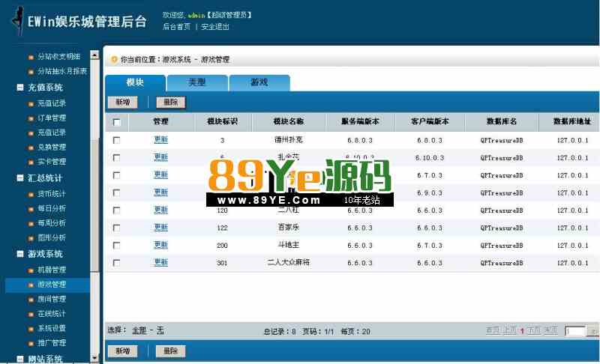Click 全部 to select all records

click(x=139, y=331)
